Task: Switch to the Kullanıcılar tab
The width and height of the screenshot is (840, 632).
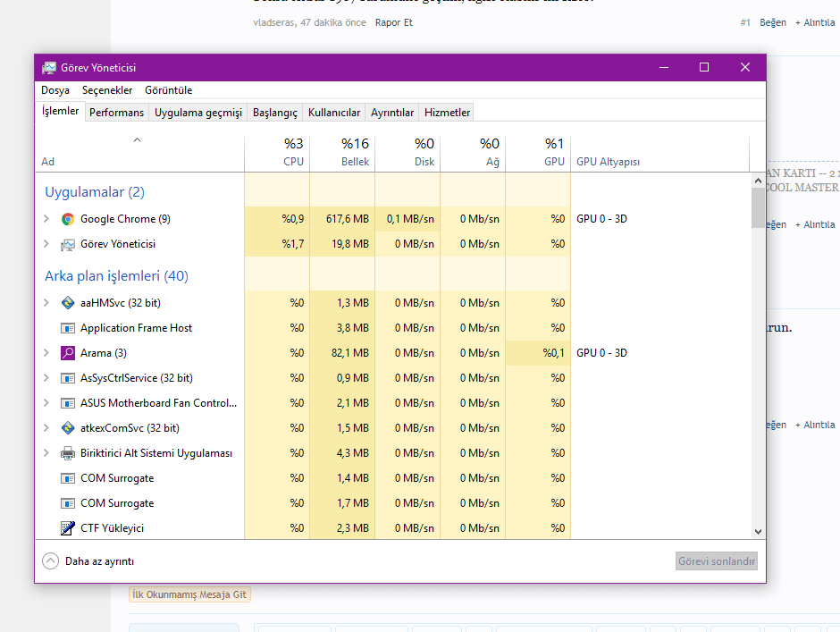Action: tap(333, 113)
